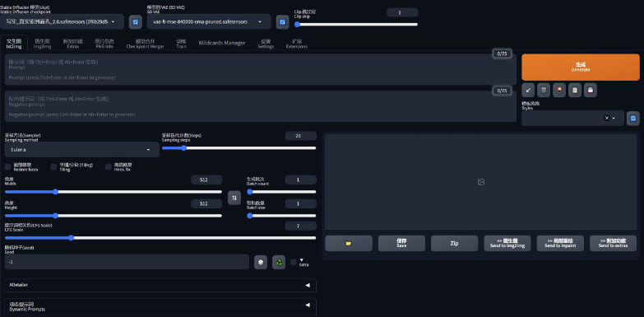Open the output folder with the folder icon button
644x317 pixels.
(x=349, y=244)
